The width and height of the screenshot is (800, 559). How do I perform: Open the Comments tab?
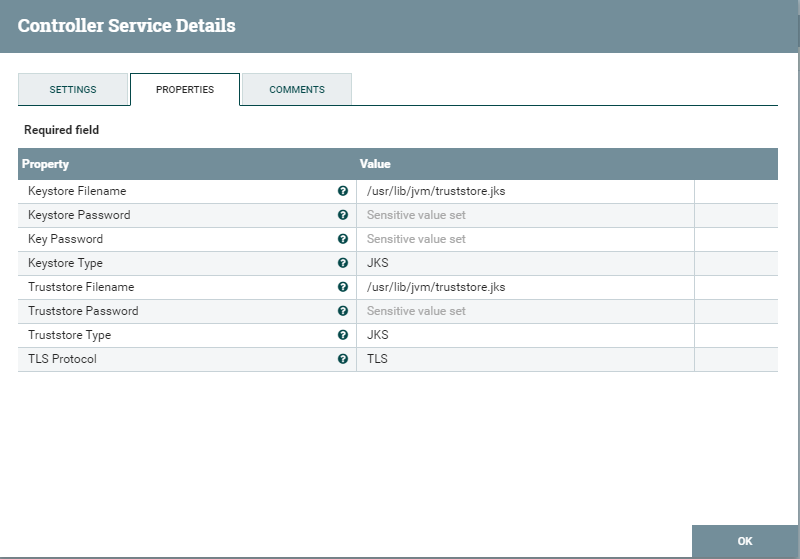coord(297,89)
